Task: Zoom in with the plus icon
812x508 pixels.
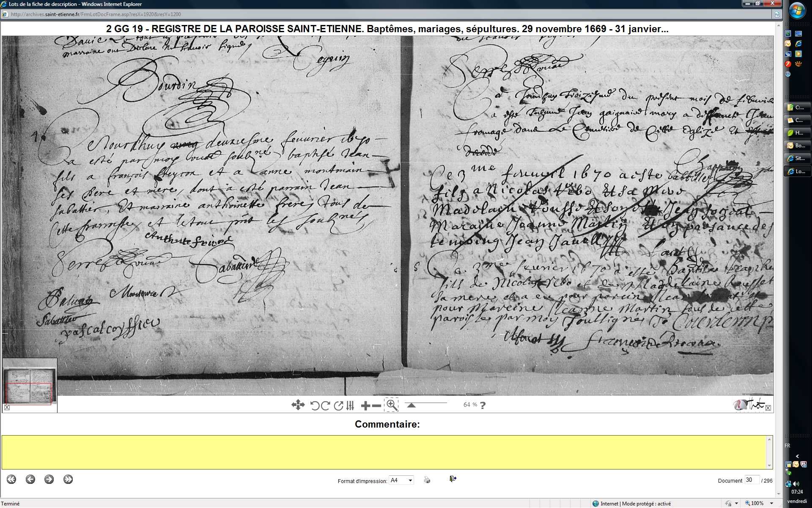Action: [x=365, y=406]
